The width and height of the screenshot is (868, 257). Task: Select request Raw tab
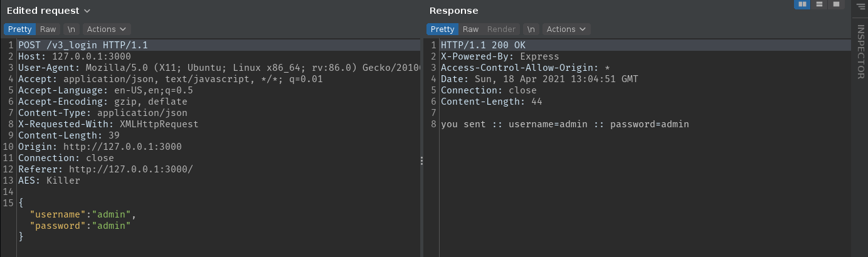(x=48, y=29)
